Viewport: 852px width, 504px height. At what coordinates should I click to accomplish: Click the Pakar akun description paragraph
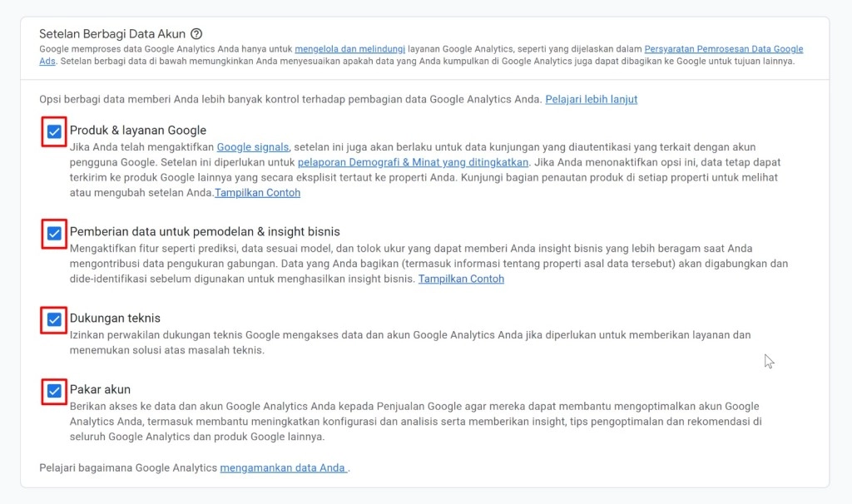414,422
